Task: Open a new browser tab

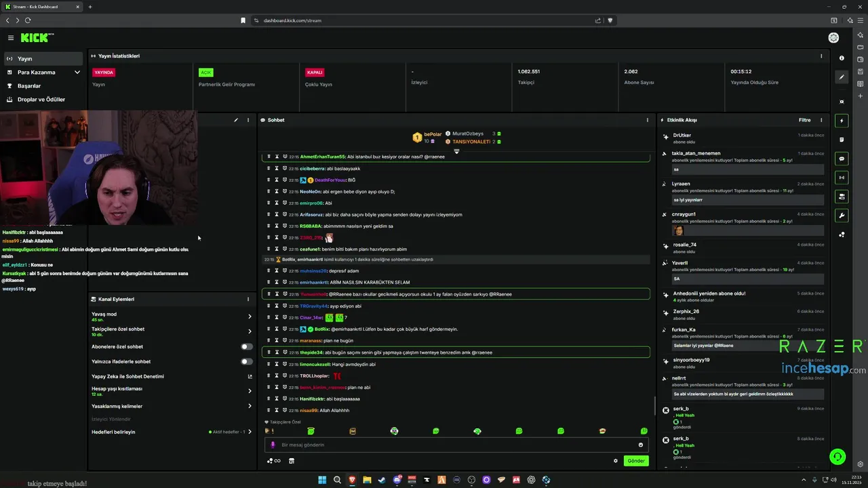Action: [90, 7]
